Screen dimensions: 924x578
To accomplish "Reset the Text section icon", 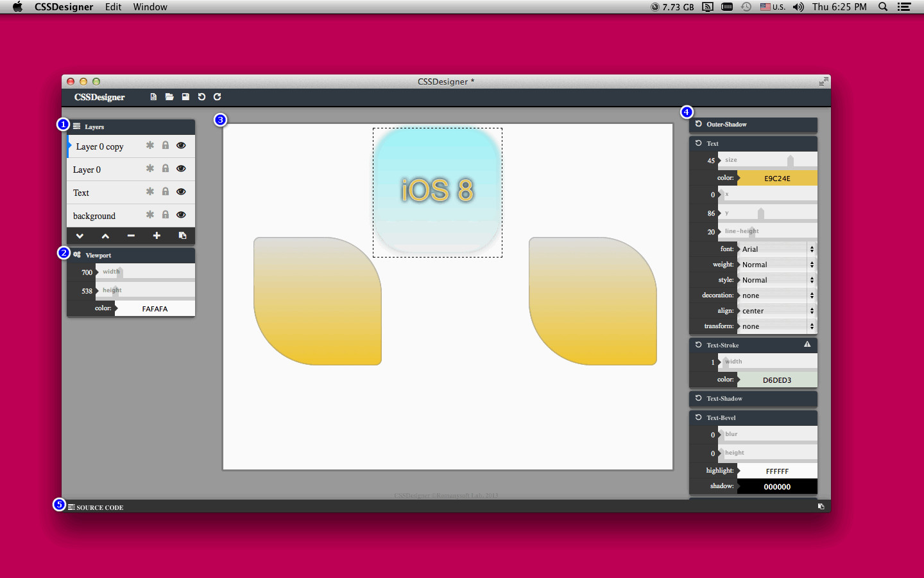I will 699,143.
